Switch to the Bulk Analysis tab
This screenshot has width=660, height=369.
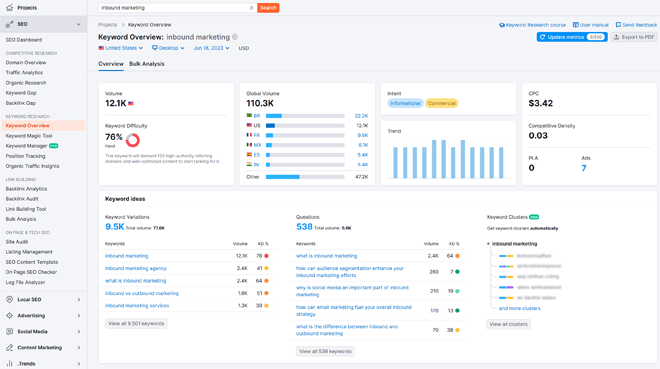(146, 64)
